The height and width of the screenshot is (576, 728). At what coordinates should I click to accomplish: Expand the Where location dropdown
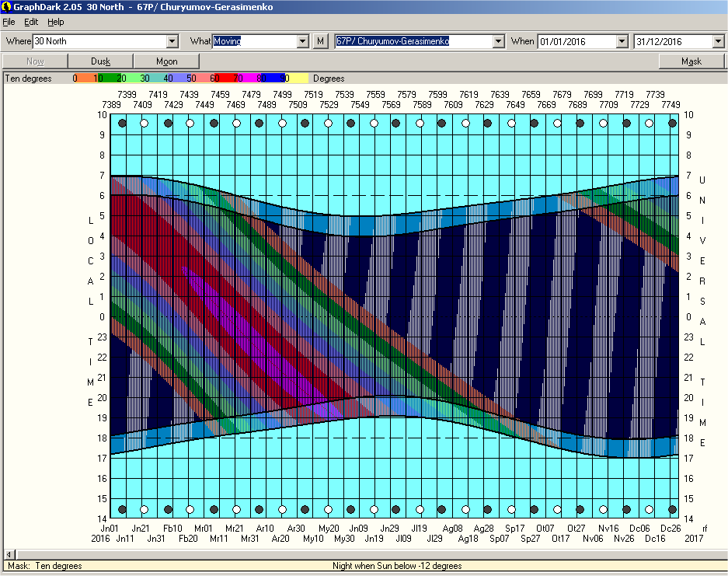172,41
